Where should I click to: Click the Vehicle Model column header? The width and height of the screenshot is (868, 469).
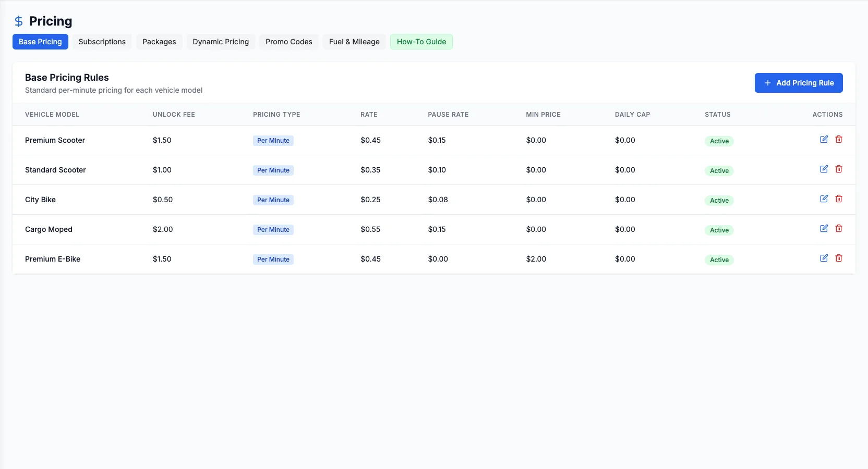[x=52, y=115]
